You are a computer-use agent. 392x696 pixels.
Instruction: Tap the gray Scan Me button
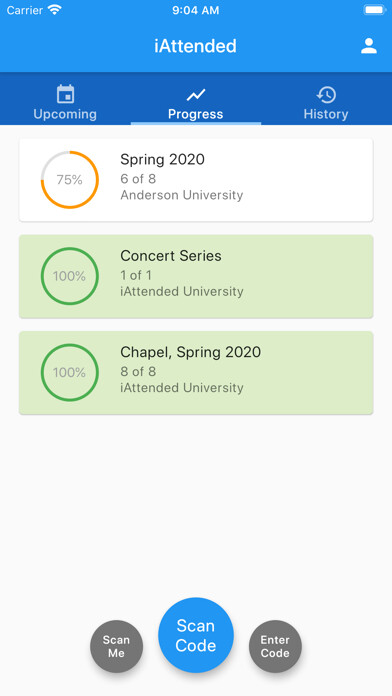point(116,646)
